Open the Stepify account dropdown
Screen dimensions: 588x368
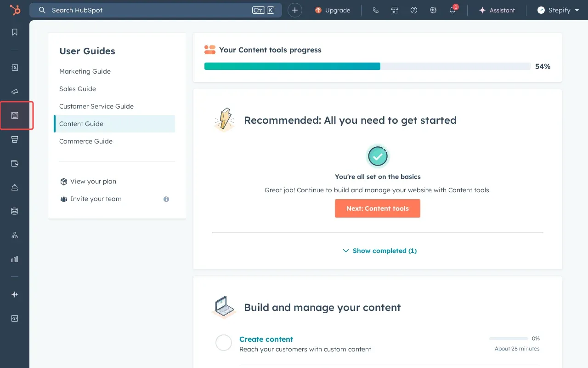(x=558, y=10)
